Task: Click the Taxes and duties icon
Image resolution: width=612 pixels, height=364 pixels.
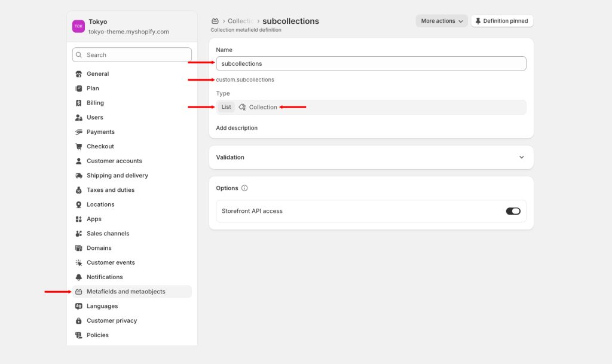Action: (78, 190)
